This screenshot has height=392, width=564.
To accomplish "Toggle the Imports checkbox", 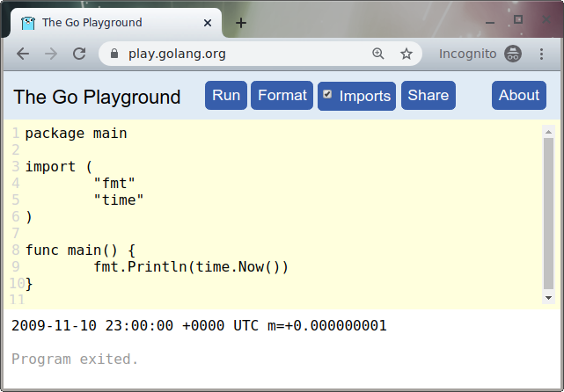I will click(x=327, y=95).
